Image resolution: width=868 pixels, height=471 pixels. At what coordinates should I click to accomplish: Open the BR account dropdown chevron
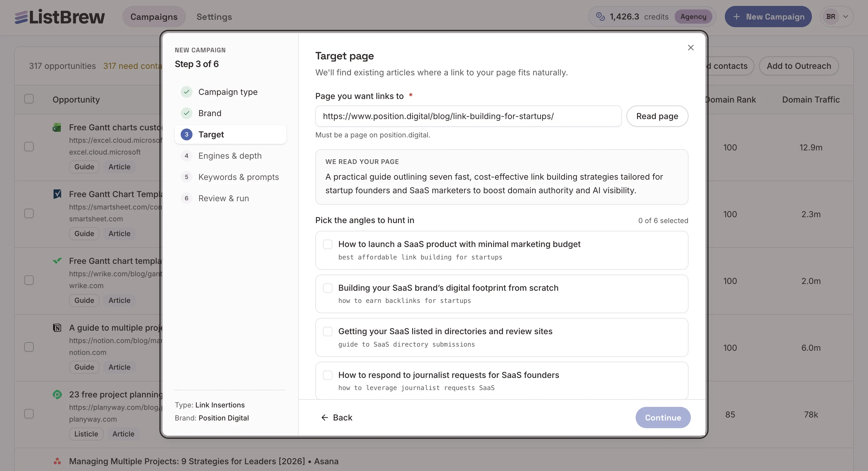pos(846,17)
